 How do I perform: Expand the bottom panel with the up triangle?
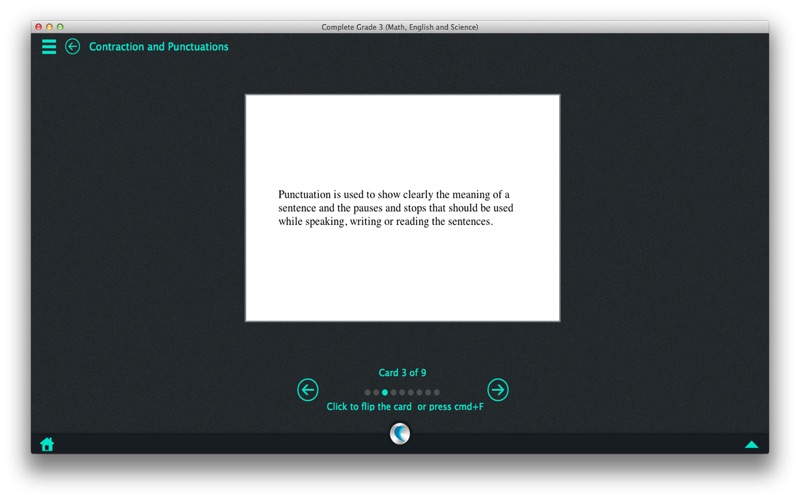pos(752,444)
